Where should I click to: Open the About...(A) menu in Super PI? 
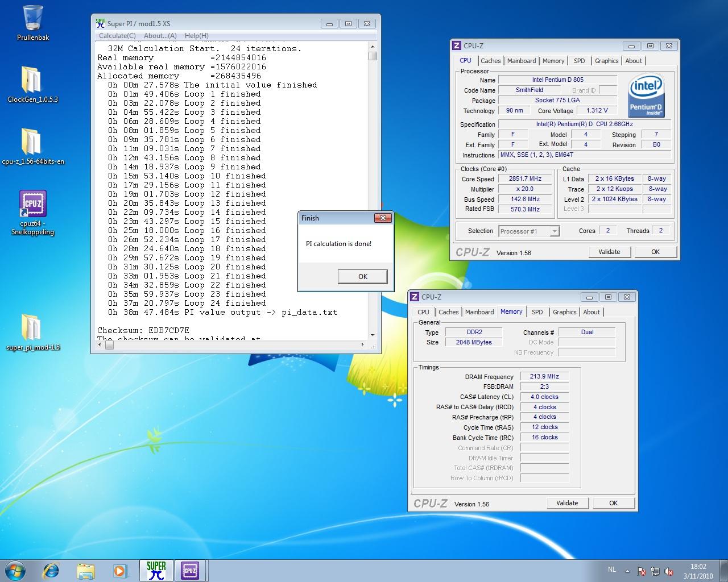coord(160,35)
